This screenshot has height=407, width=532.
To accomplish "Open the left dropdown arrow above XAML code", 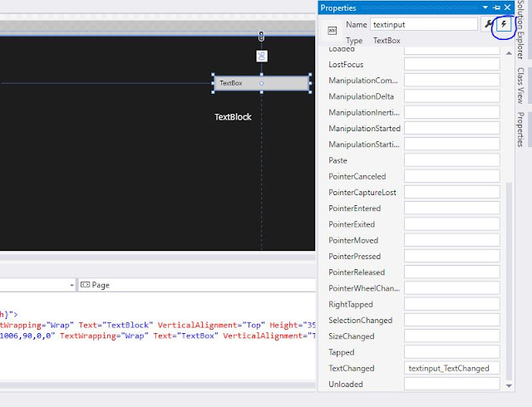I will 71,285.
